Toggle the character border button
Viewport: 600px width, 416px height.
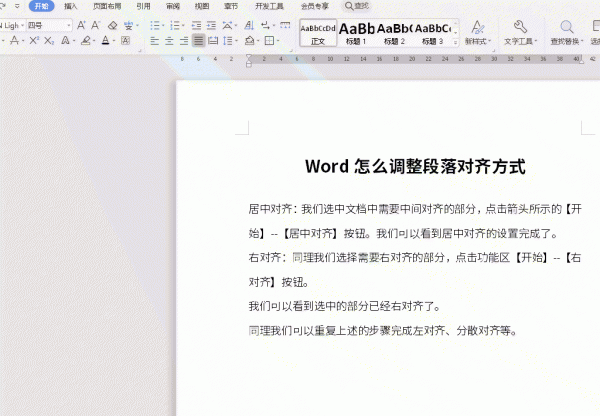click(125, 40)
